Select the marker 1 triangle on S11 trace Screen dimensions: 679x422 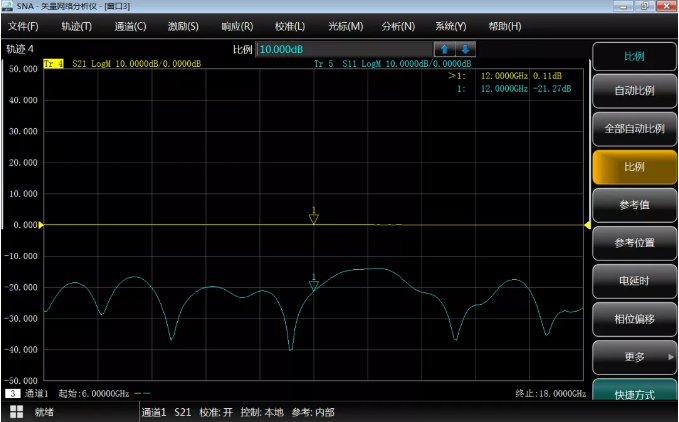point(313,285)
